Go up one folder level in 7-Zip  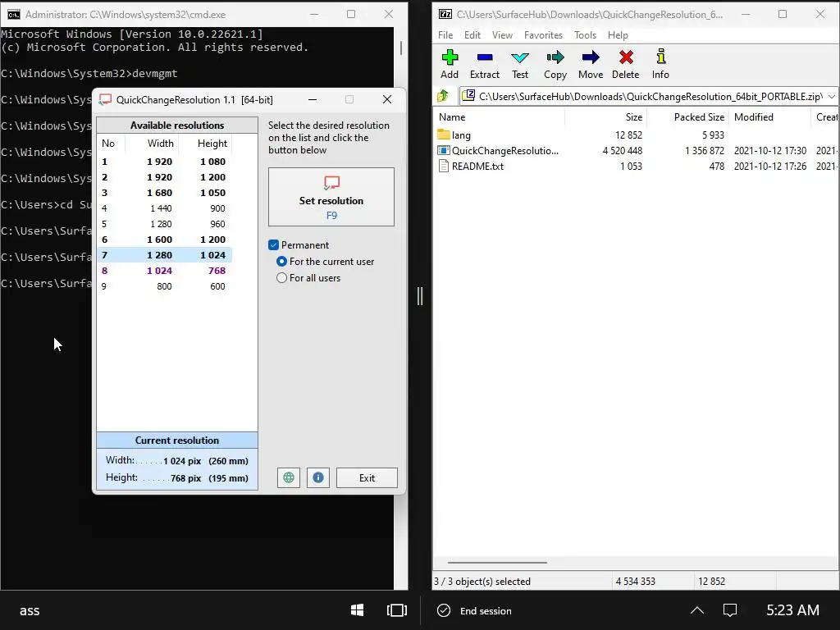point(443,97)
